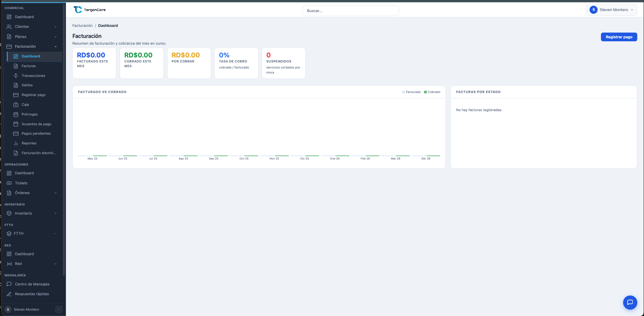Screen dimensions: 644x316
Task: Toggle the Cobrado legend swatch
Action: tap(425, 92)
